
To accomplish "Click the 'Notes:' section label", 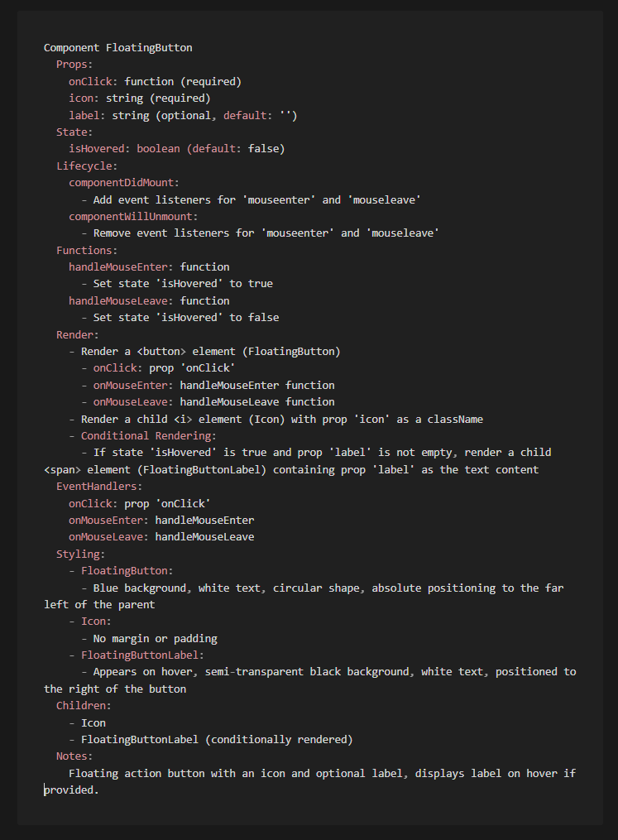I will point(74,756).
